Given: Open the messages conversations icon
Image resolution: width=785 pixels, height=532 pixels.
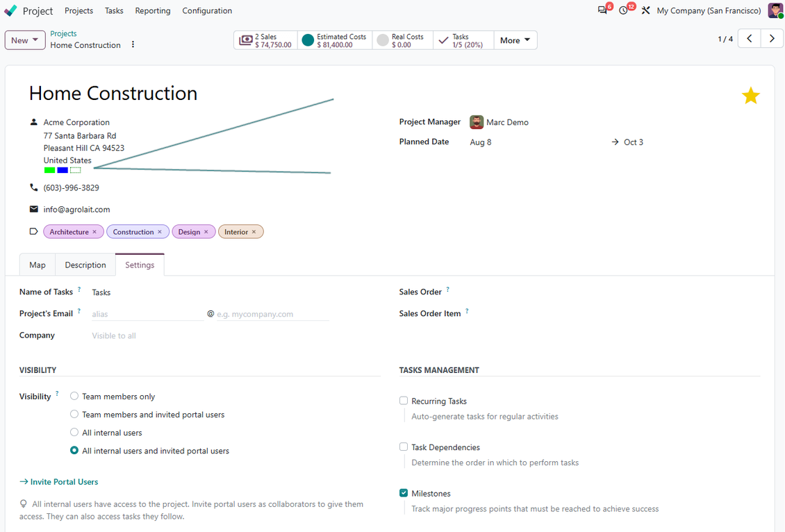Looking at the screenshot, I should 602,10.
